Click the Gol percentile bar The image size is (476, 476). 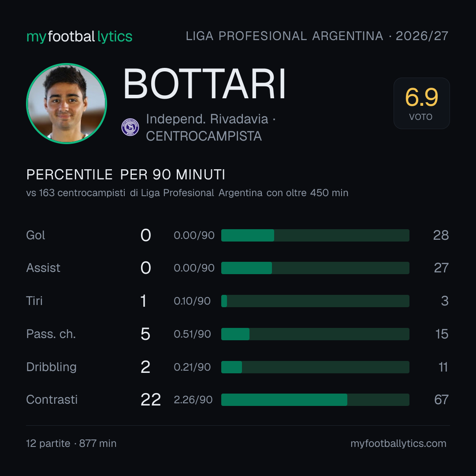[x=315, y=235]
